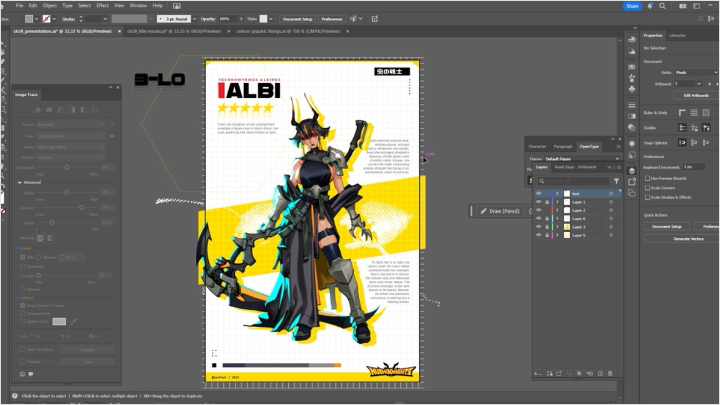Click the notifications bell icon
The image size is (720, 405).
coord(650,6)
